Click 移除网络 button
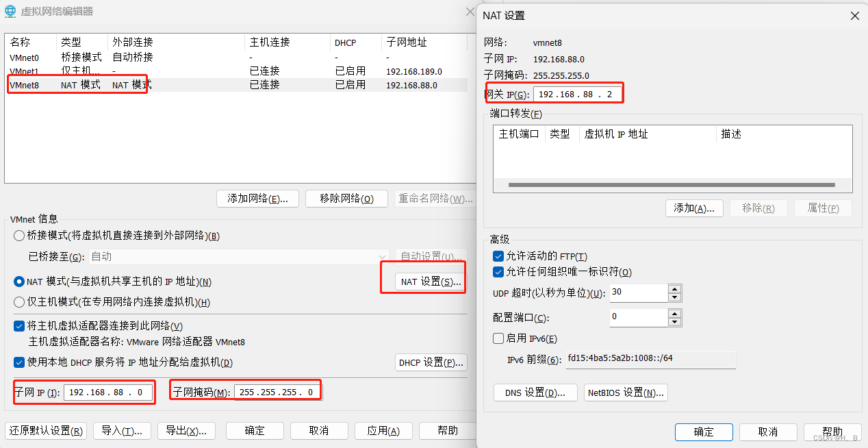 [346, 199]
